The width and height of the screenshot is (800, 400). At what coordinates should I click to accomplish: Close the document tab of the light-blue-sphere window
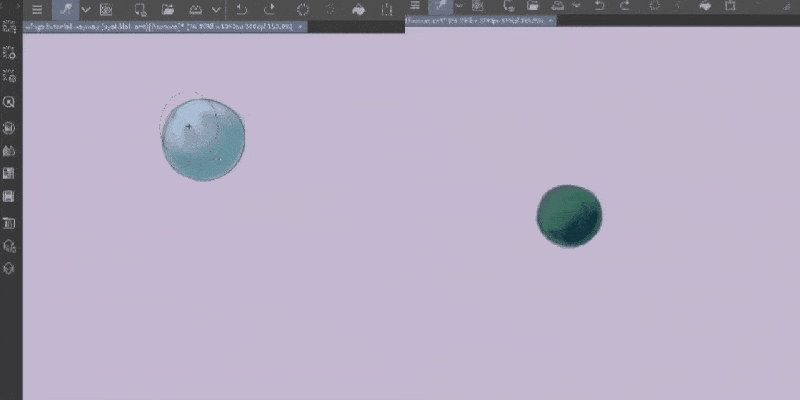300,26
